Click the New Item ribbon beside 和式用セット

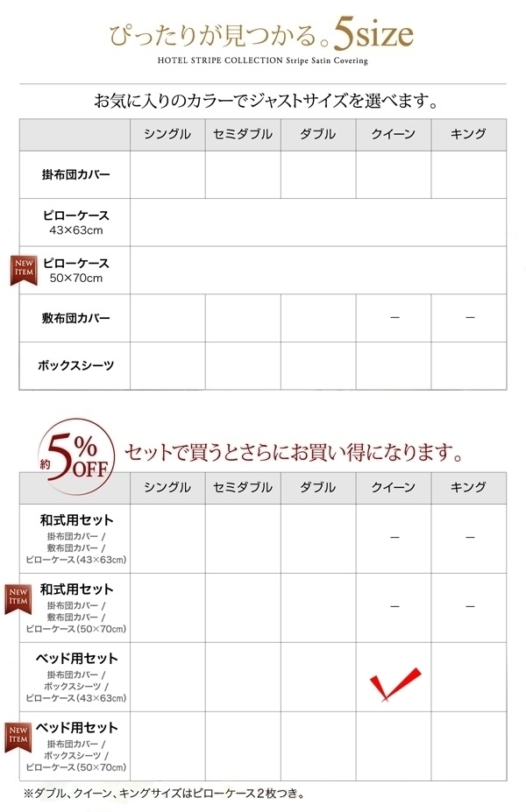tap(18, 599)
